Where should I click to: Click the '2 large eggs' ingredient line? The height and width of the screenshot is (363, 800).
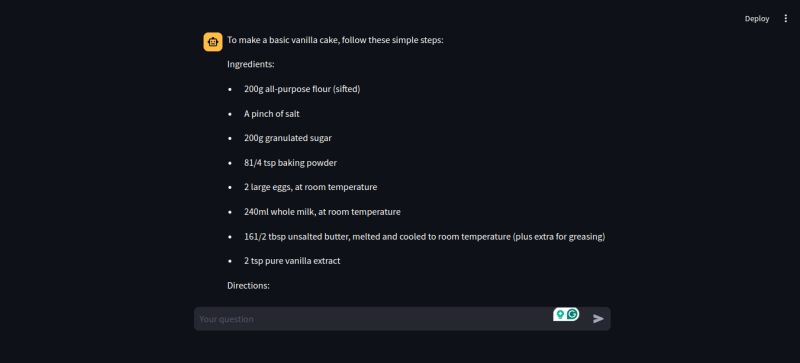click(x=310, y=187)
